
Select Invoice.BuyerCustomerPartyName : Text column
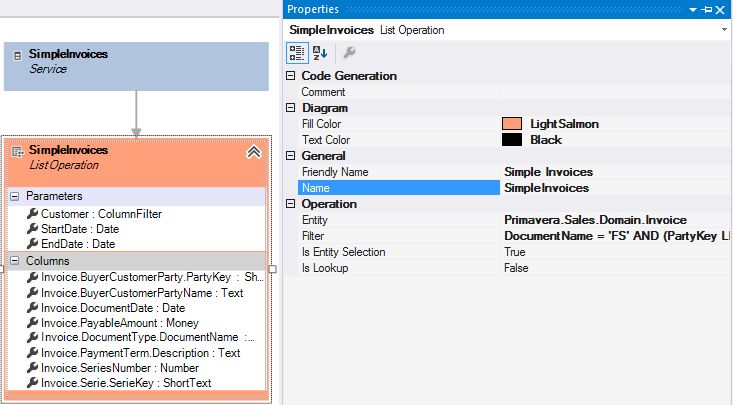click(142, 293)
